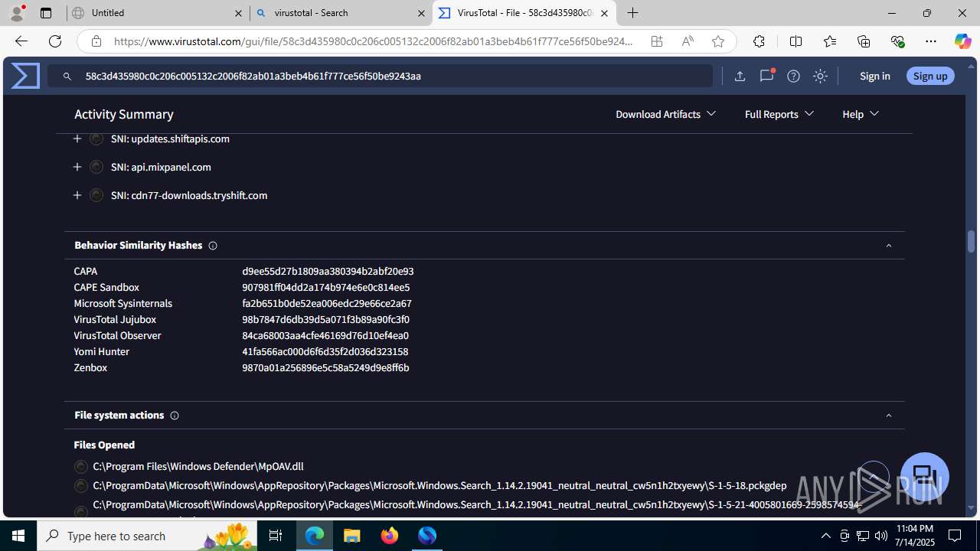The width and height of the screenshot is (980, 551).
Task: Click the upload file icon
Action: [740, 76]
